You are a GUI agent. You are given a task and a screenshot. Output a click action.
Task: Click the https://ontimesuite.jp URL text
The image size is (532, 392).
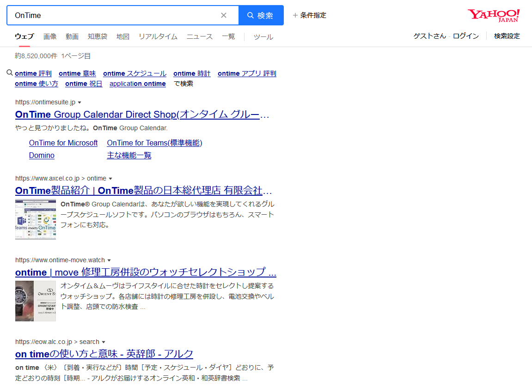click(45, 102)
